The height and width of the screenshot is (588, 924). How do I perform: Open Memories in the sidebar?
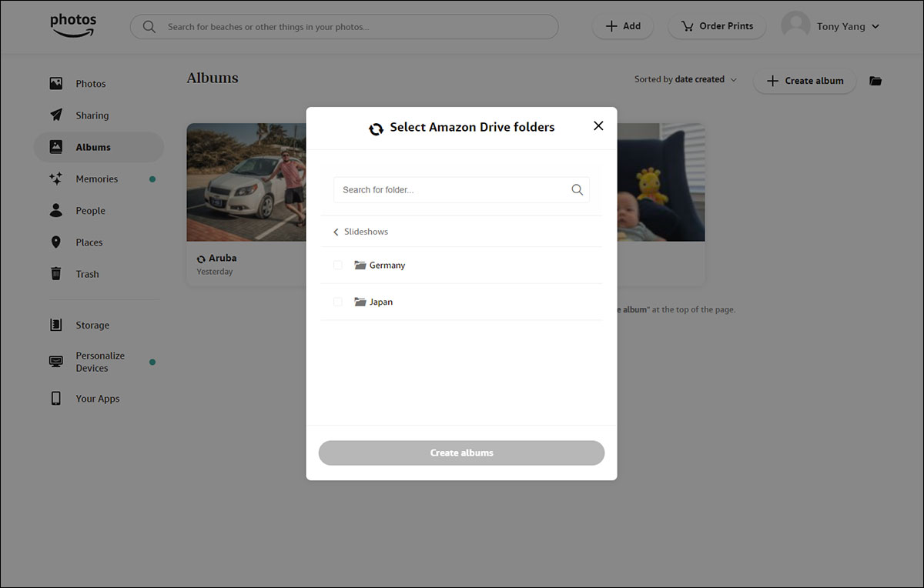(99, 179)
